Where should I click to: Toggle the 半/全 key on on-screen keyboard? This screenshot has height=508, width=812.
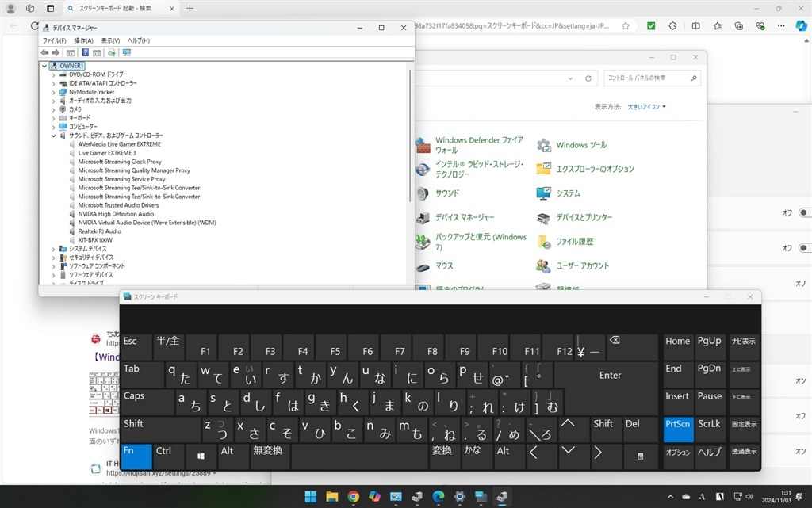168,347
